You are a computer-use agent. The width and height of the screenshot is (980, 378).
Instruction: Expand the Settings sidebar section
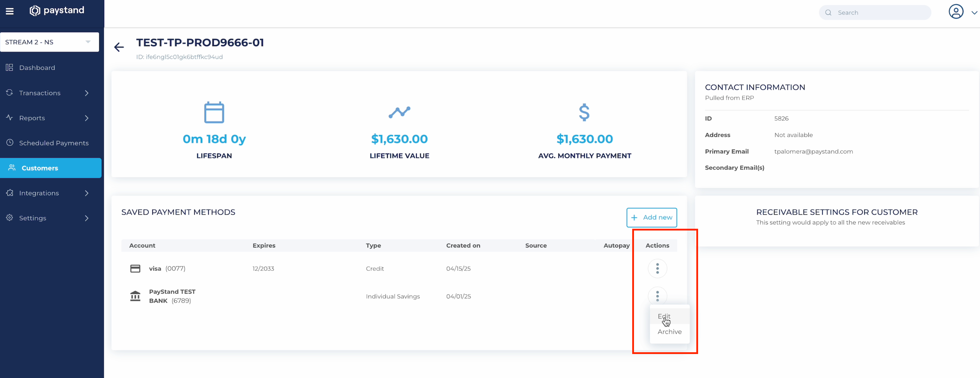coord(87,218)
